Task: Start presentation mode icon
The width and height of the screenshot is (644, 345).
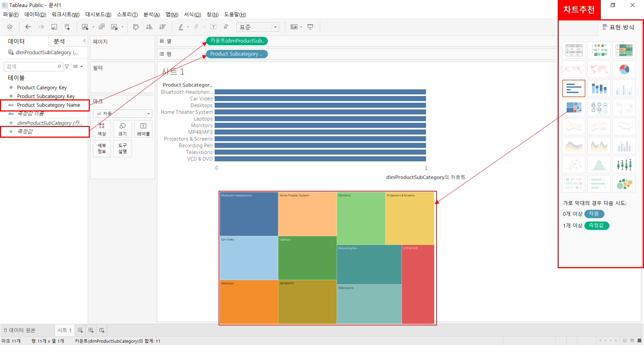Action: click(310, 27)
